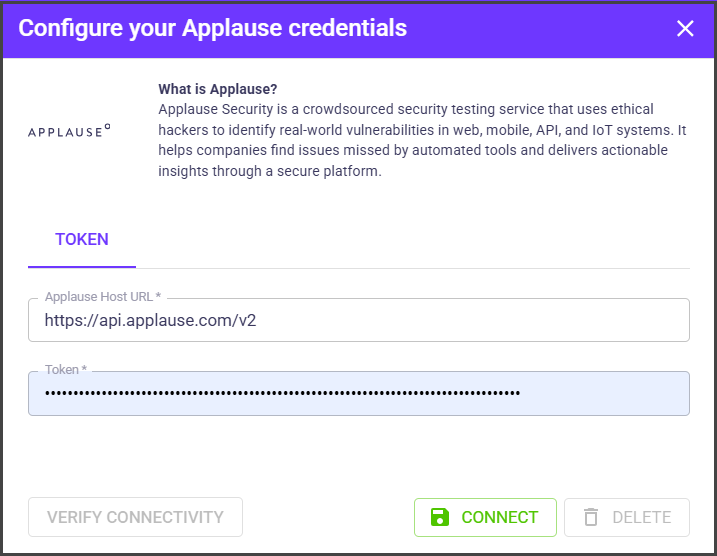This screenshot has height=556, width=717.
Task: Click into the masked Token field
Action: click(600, 393)
